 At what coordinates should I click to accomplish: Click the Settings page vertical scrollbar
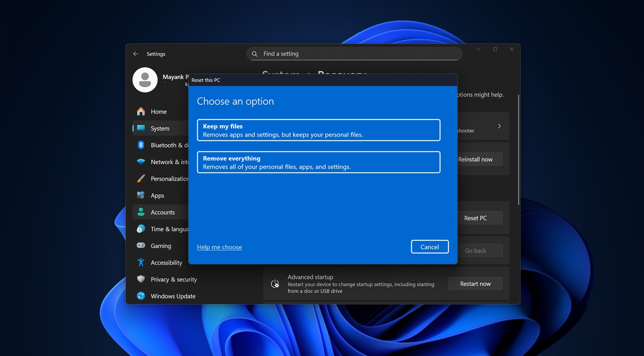click(x=518, y=150)
